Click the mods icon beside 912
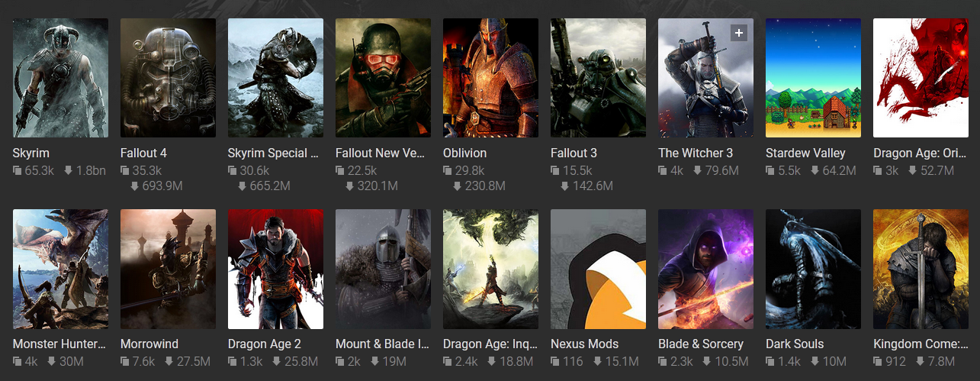980x381 pixels. click(878, 362)
